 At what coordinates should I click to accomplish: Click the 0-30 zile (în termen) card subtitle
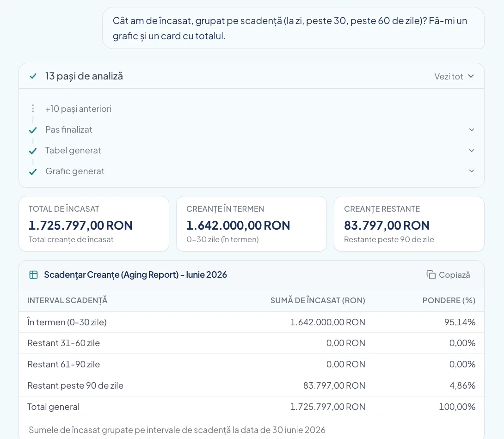(x=222, y=239)
